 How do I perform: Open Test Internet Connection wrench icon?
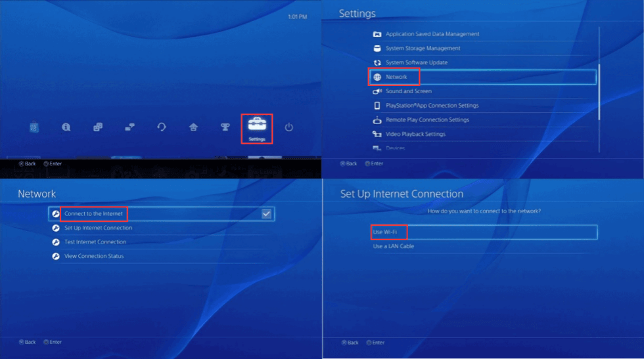tap(56, 242)
